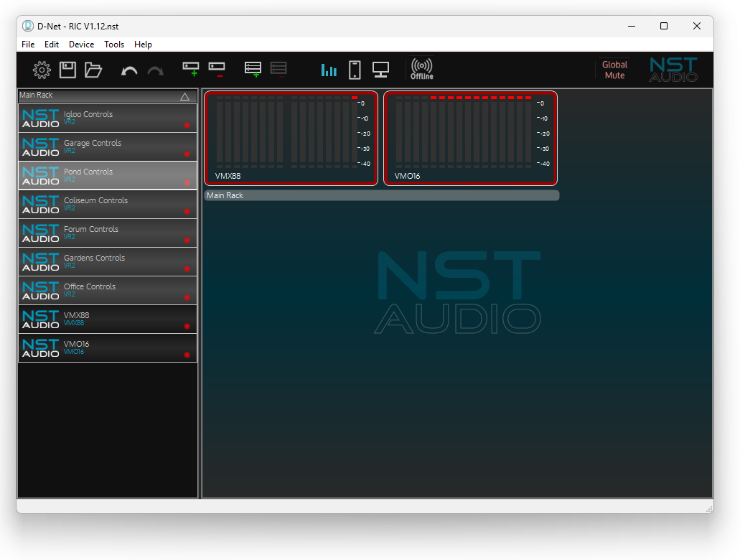Click the Main Rack label bar below the meters

click(381, 195)
